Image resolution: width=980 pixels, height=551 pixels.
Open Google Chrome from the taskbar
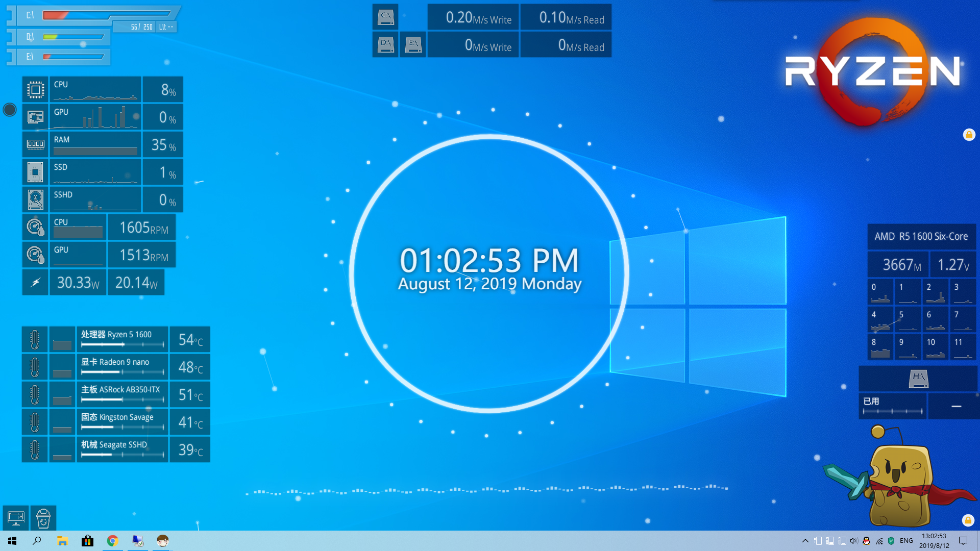pos(112,541)
